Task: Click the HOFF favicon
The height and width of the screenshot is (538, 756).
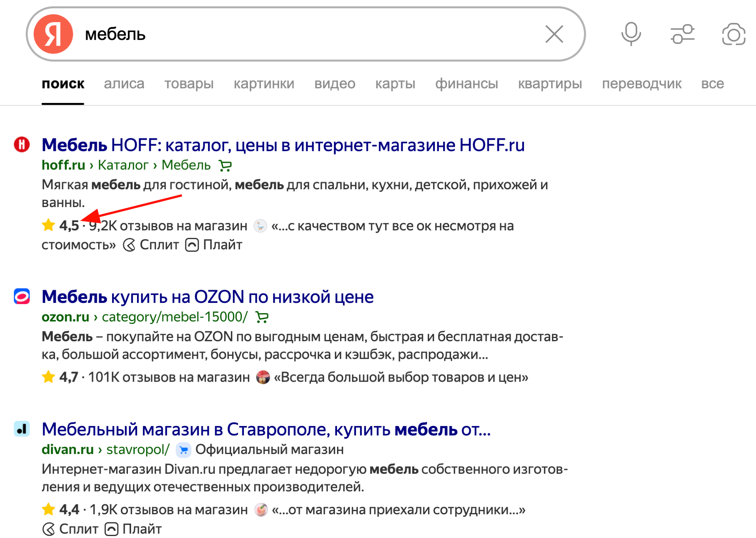Action: point(22,144)
